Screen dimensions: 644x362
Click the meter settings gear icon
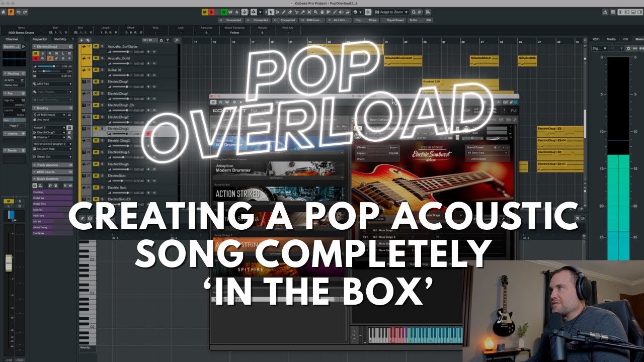(x=628, y=48)
